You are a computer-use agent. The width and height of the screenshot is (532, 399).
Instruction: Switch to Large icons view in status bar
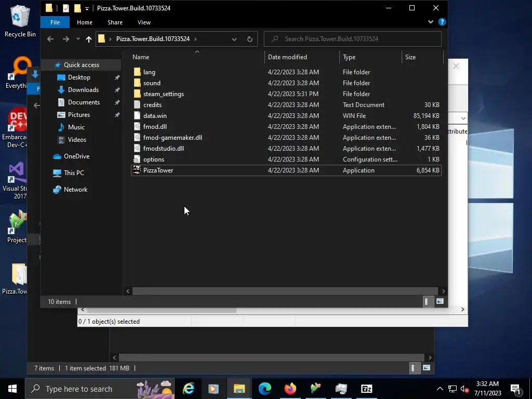tap(440, 301)
